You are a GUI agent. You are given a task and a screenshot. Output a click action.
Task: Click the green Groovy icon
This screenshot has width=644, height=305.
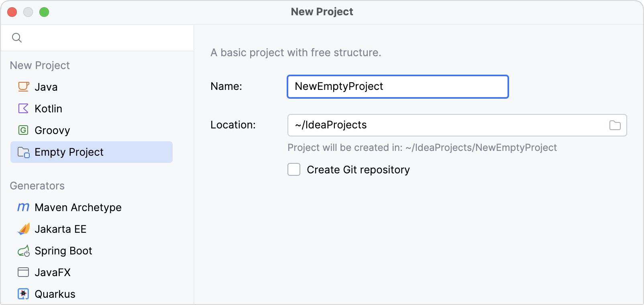tap(23, 130)
